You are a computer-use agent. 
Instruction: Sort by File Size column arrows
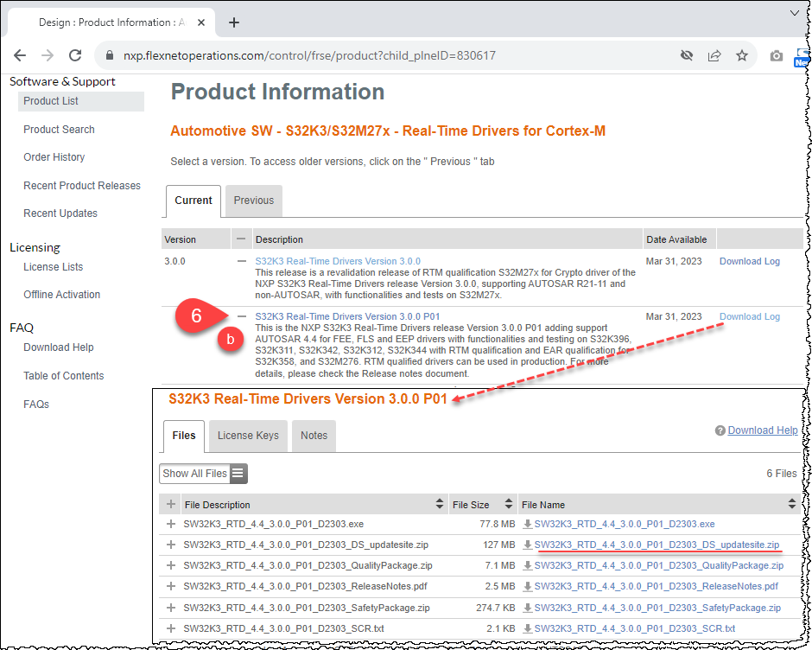(509, 504)
